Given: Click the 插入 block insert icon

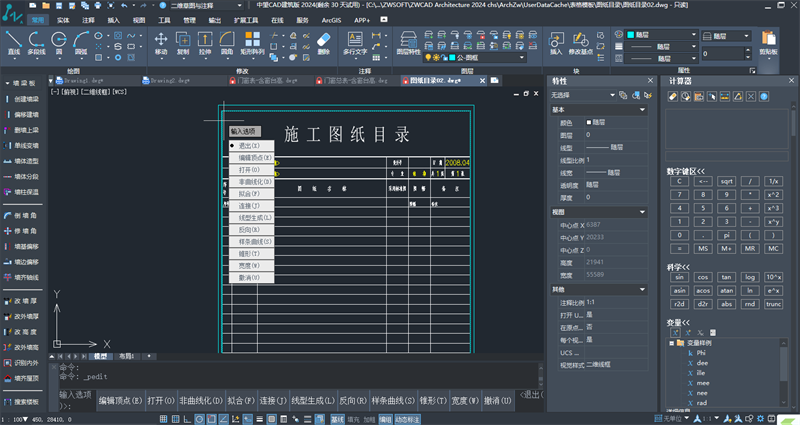Looking at the screenshot, I should [x=556, y=43].
